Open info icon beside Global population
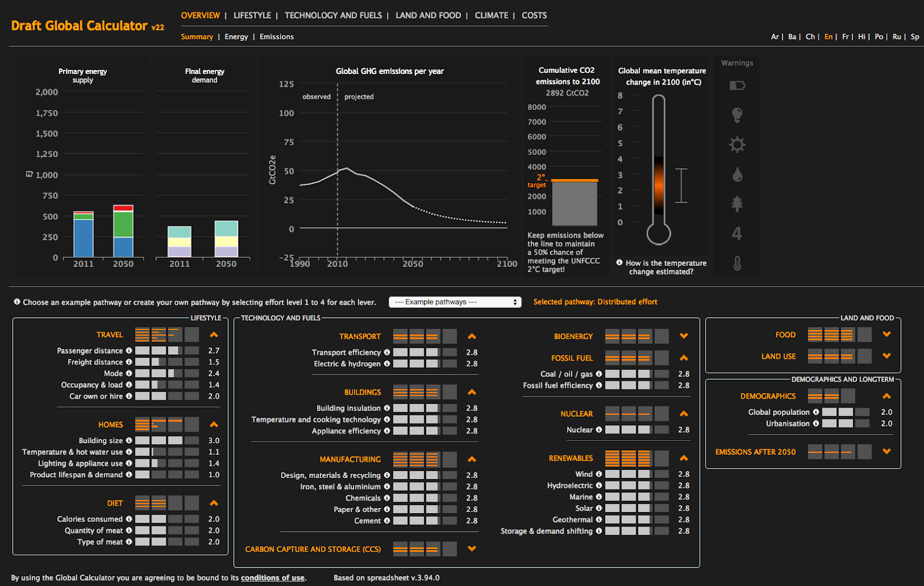Viewport: 924px width, 586px height. point(816,412)
